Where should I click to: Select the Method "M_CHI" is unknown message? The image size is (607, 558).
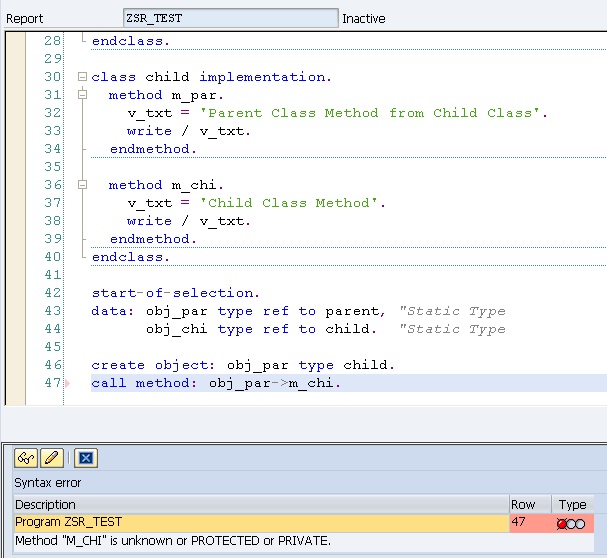(x=172, y=541)
